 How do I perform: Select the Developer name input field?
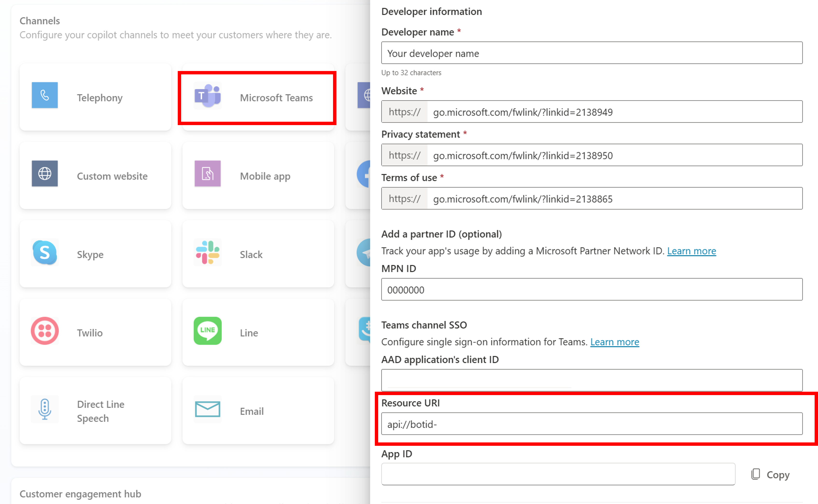(x=592, y=53)
